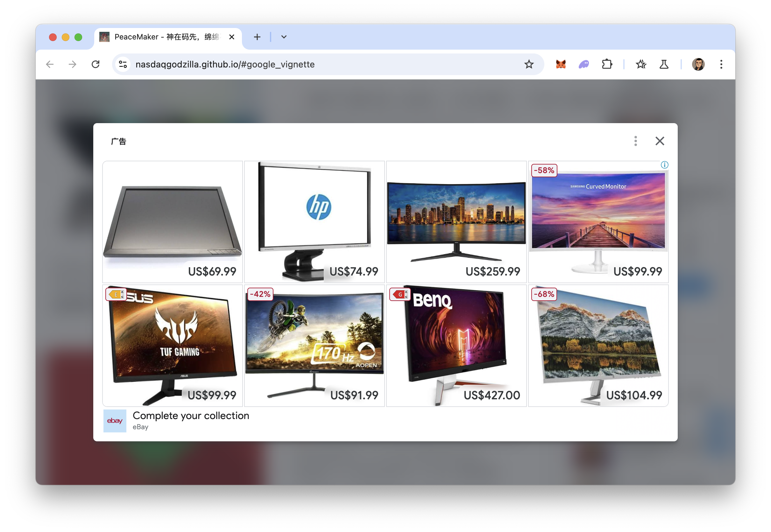Open the user profile avatar
Image resolution: width=771 pixels, height=532 pixels.
tap(698, 64)
